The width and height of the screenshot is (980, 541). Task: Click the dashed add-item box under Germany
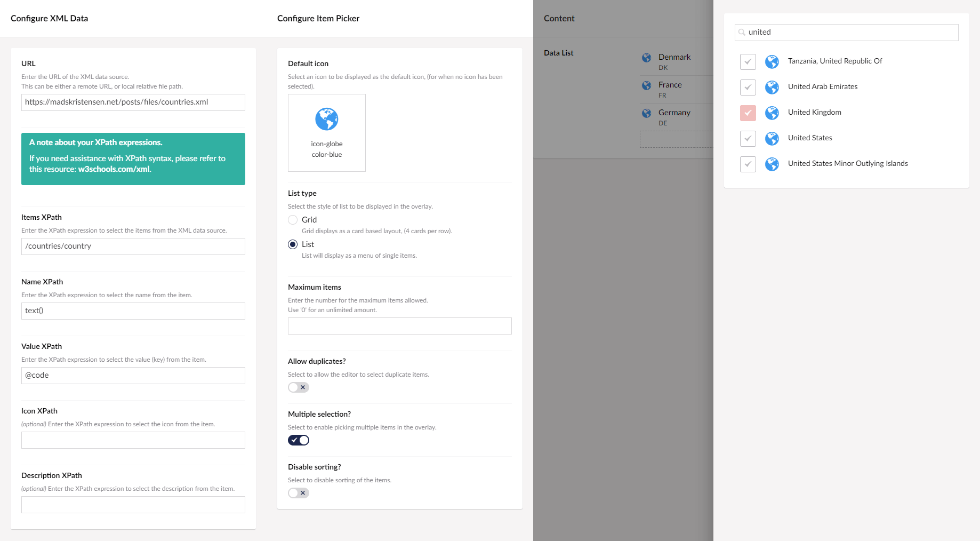[677, 139]
